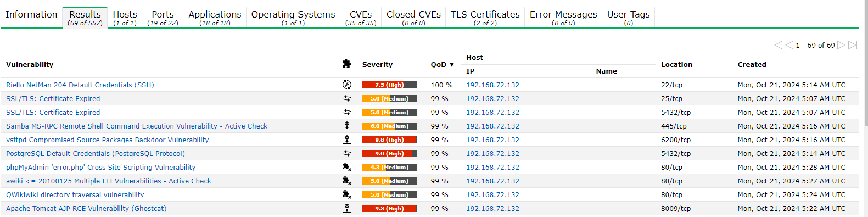Click 4.3 (Medium) severity bar for phpMyAdmin
This screenshot has width=868, height=217.
click(390, 167)
